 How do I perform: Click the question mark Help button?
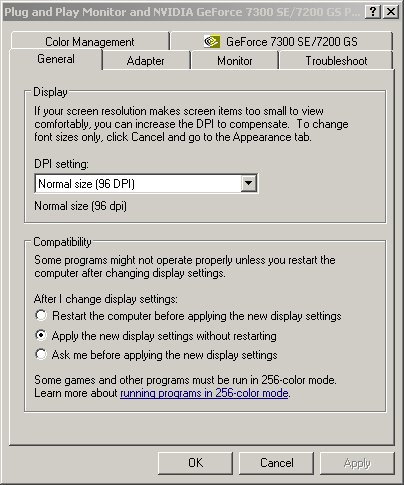coord(373,12)
